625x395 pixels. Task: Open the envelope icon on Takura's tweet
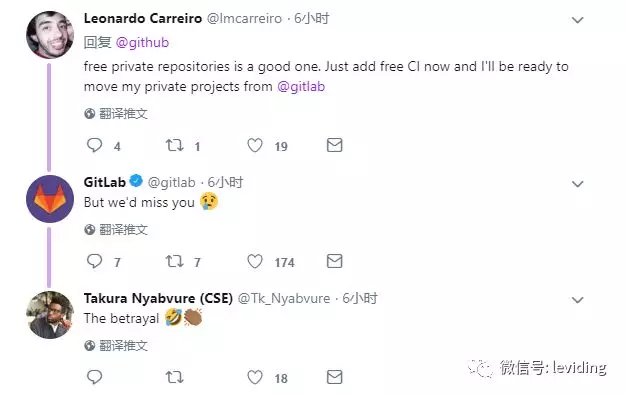[334, 377]
